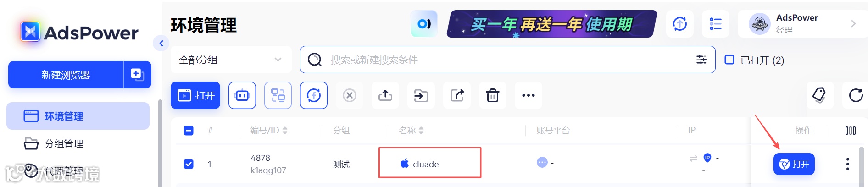Click the RPA robot toolbar icon
Viewport: 868px width, 187px height.
pyautogui.click(x=242, y=95)
